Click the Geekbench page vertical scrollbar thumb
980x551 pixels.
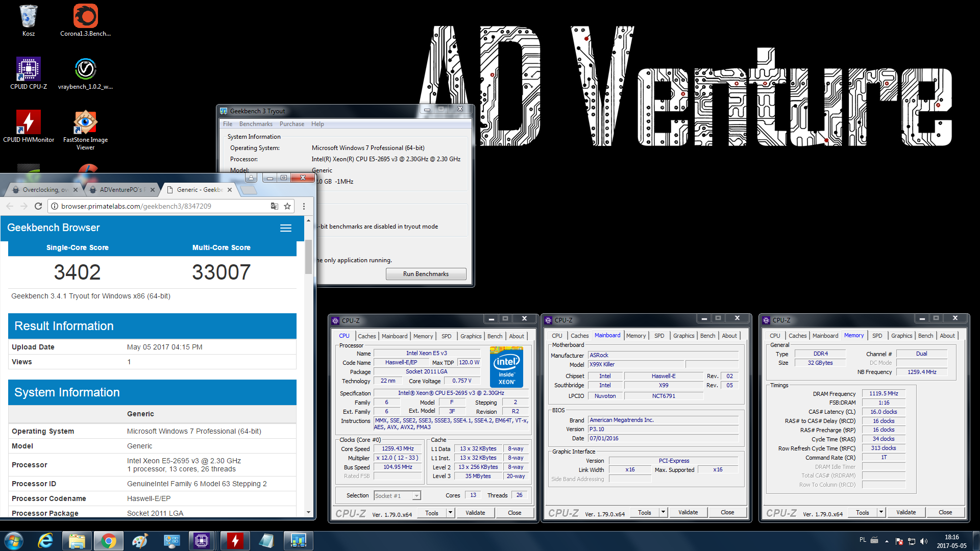pyautogui.click(x=308, y=256)
